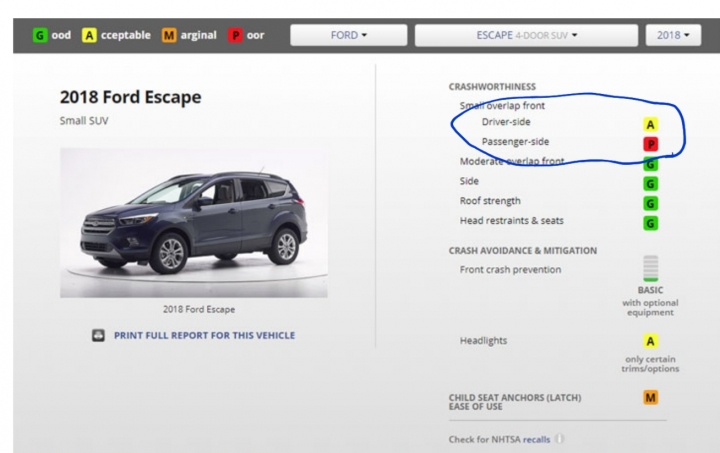Click the Head restraints & seats label
720x453 pixels.
pyautogui.click(x=512, y=221)
